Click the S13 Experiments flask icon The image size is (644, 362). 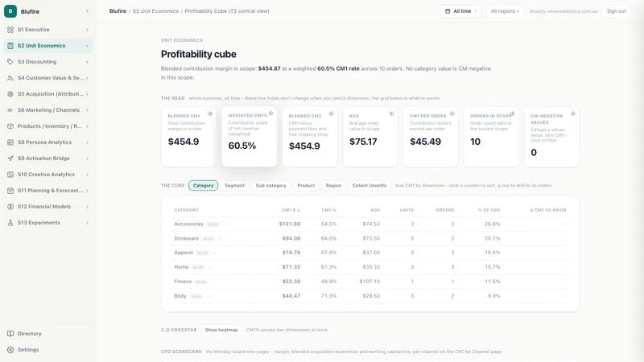point(10,223)
